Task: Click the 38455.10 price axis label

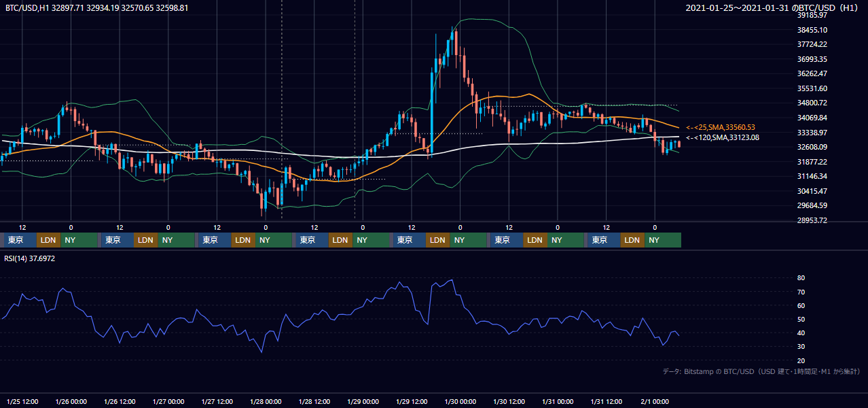Action: [x=812, y=30]
